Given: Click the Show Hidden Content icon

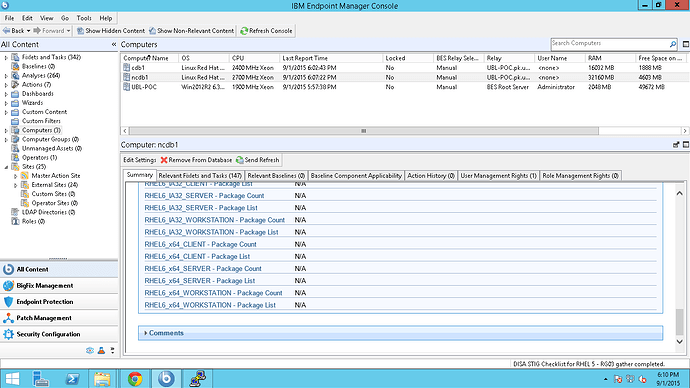Looking at the screenshot, I should pyautogui.click(x=80, y=31).
